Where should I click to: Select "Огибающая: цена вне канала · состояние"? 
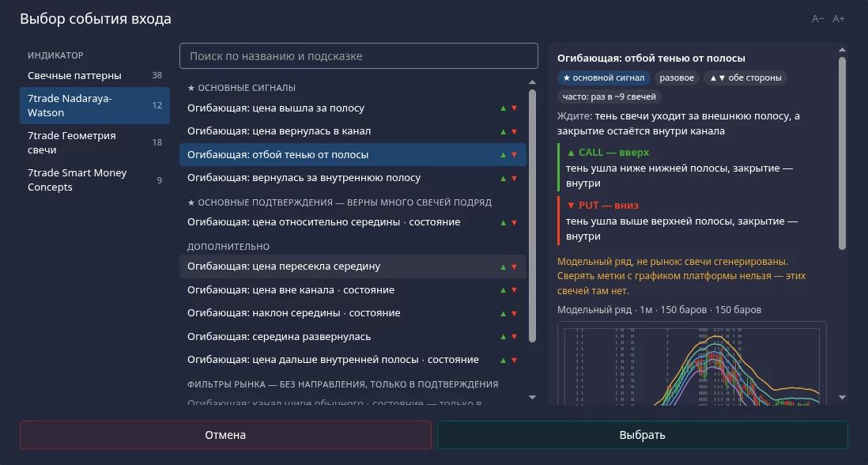pos(353,290)
